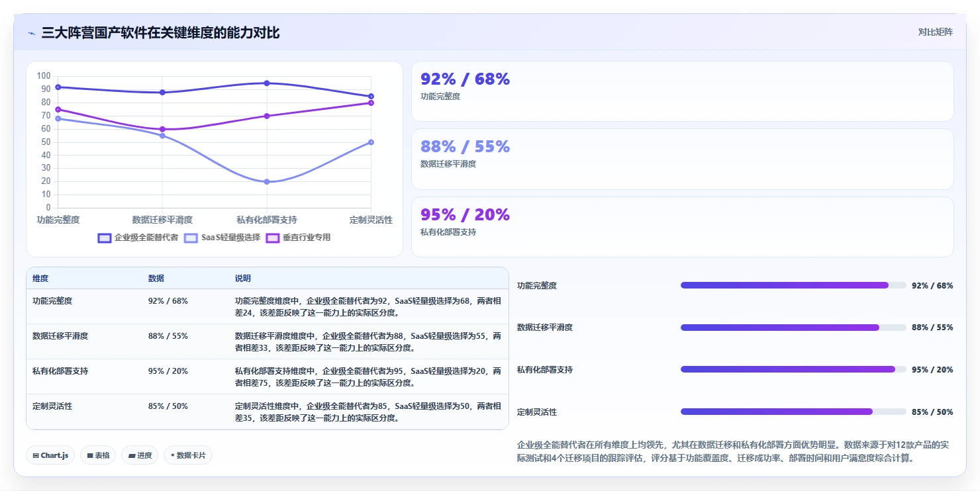Click the 功能完整度 x-axis label on chart
The width and height of the screenshot is (980, 491).
tap(58, 220)
